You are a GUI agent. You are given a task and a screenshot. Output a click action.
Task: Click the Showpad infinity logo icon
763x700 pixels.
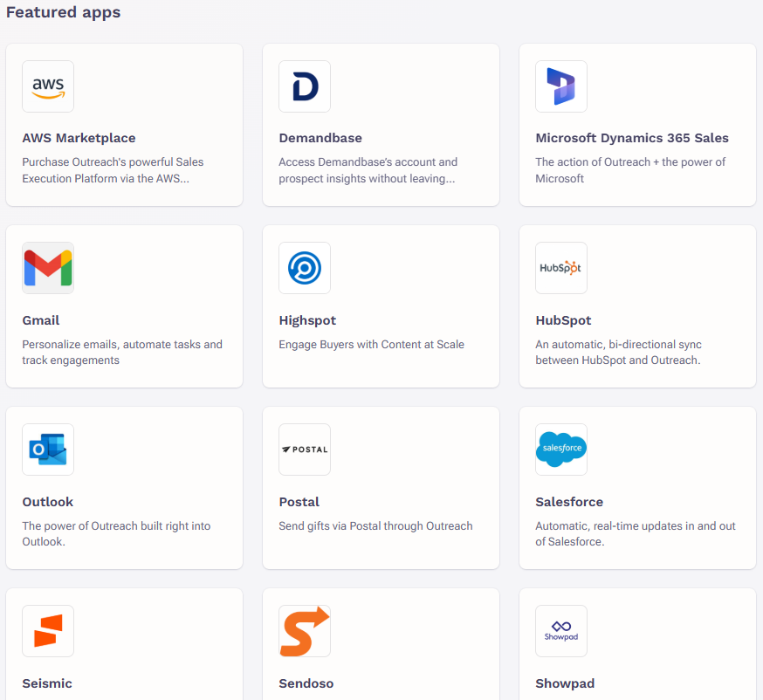[x=561, y=631]
